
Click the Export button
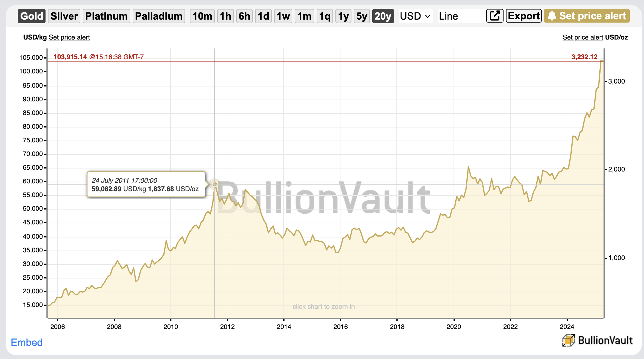524,16
